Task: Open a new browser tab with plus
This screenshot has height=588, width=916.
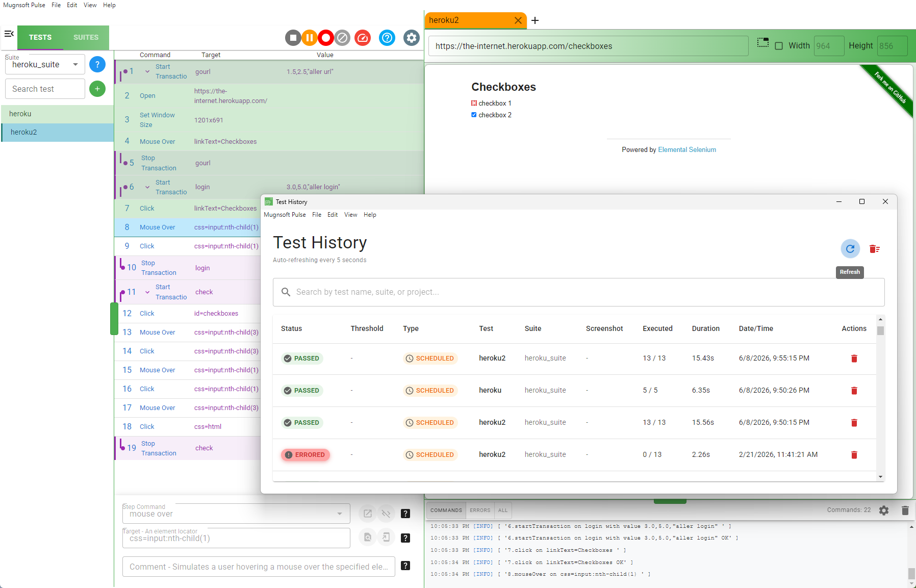Action: 535,20
